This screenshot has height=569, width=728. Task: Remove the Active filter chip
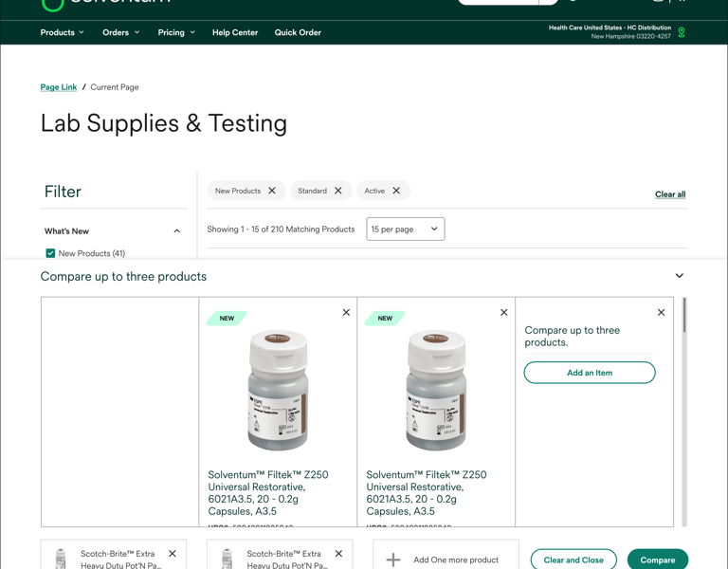396,191
